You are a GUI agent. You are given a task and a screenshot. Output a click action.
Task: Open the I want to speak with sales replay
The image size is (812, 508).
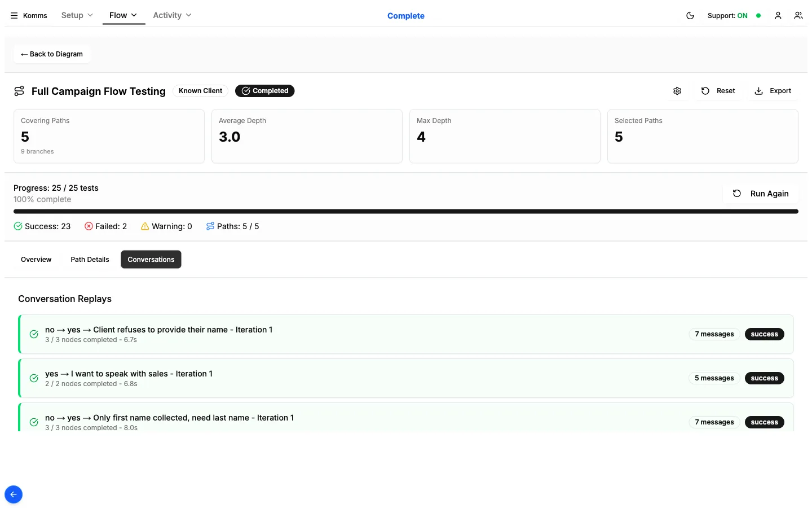point(406,378)
